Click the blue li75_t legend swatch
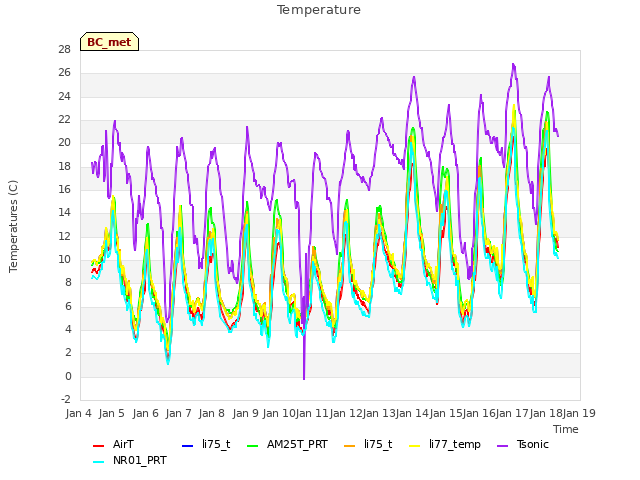 tap(187, 445)
